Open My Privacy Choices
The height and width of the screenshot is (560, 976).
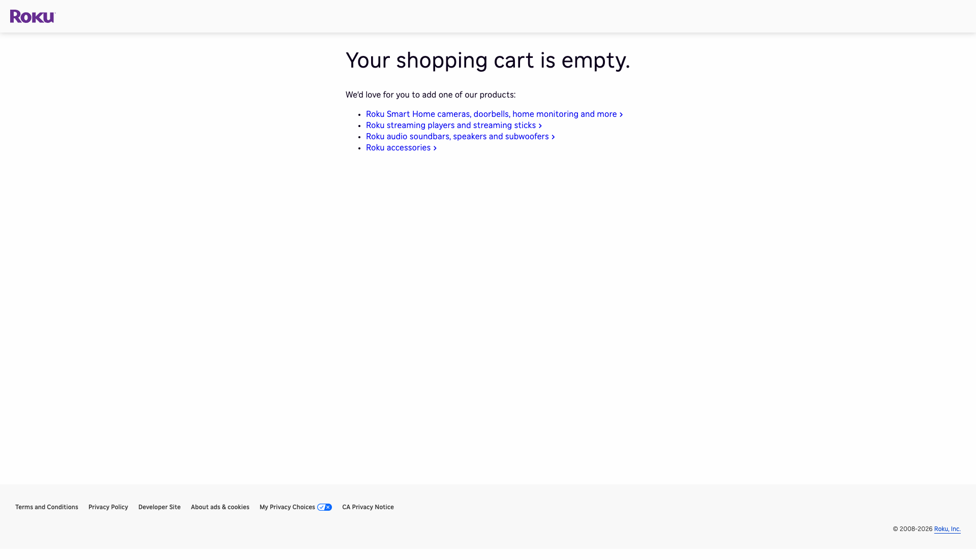click(287, 507)
